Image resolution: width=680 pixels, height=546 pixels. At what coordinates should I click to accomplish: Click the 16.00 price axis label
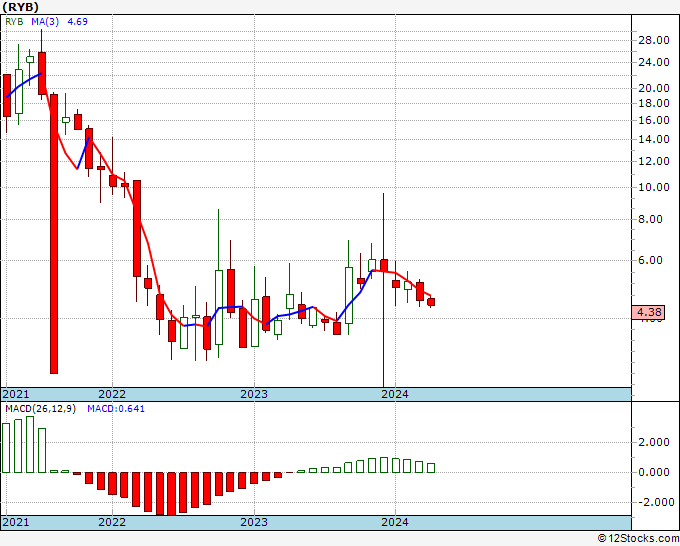click(x=654, y=120)
